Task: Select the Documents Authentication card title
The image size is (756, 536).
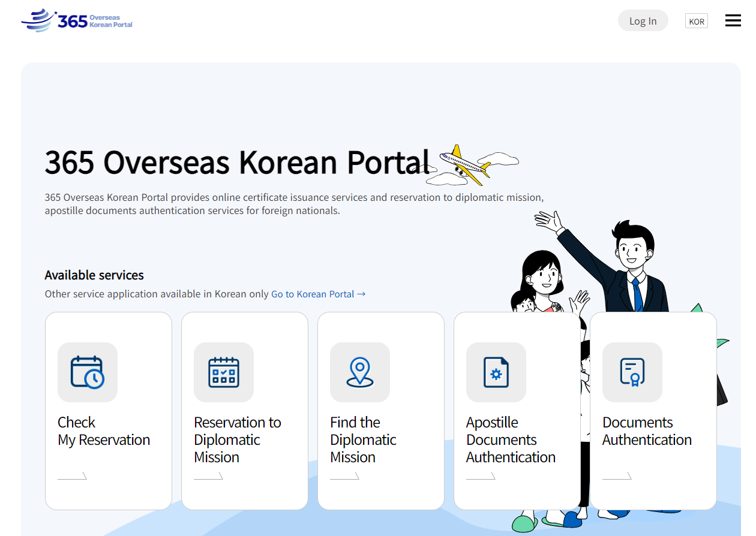Action: (x=647, y=431)
